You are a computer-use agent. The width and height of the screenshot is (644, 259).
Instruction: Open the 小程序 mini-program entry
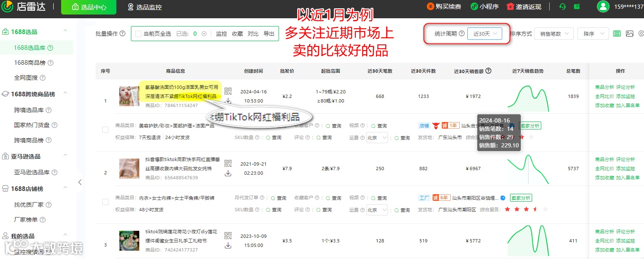point(484,7)
